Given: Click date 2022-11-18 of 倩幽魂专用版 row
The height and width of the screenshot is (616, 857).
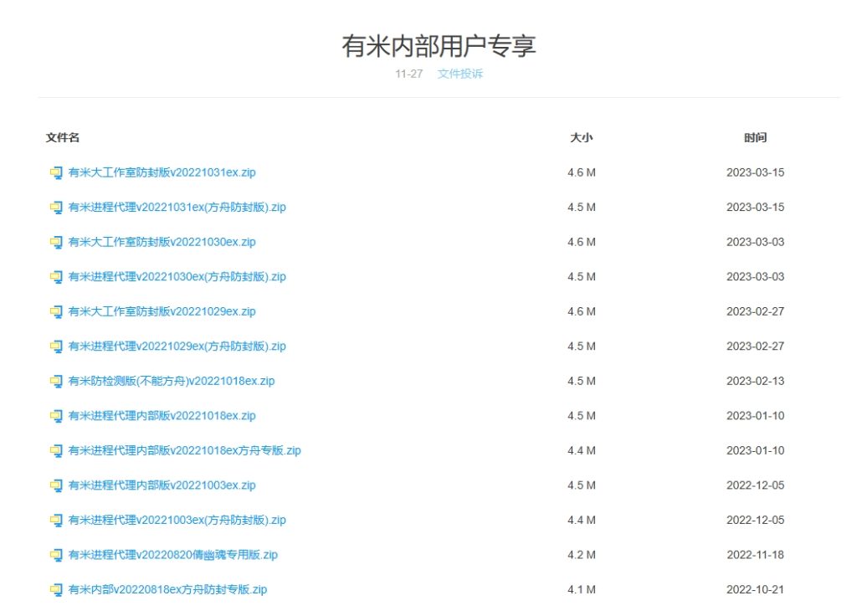Looking at the screenshot, I should (x=756, y=555).
